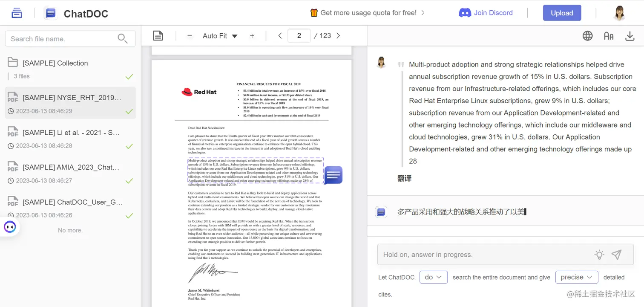Click the Upload button
Viewport: 644px width, 307px height.
tap(562, 13)
